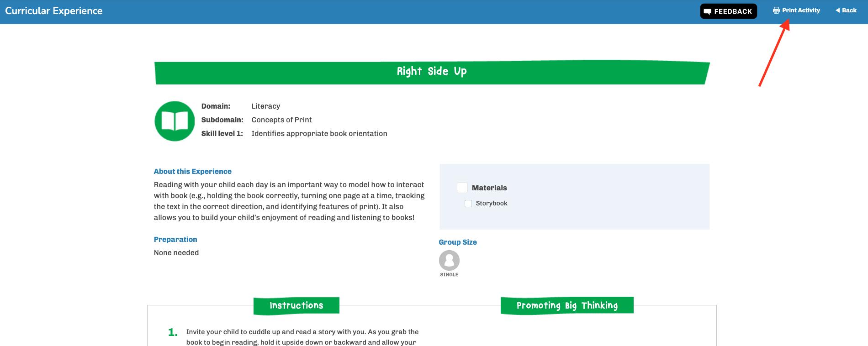Click the printer icon beside Print Activity
The width and height of the screenshot is (868, 346).
coord(776,10)
